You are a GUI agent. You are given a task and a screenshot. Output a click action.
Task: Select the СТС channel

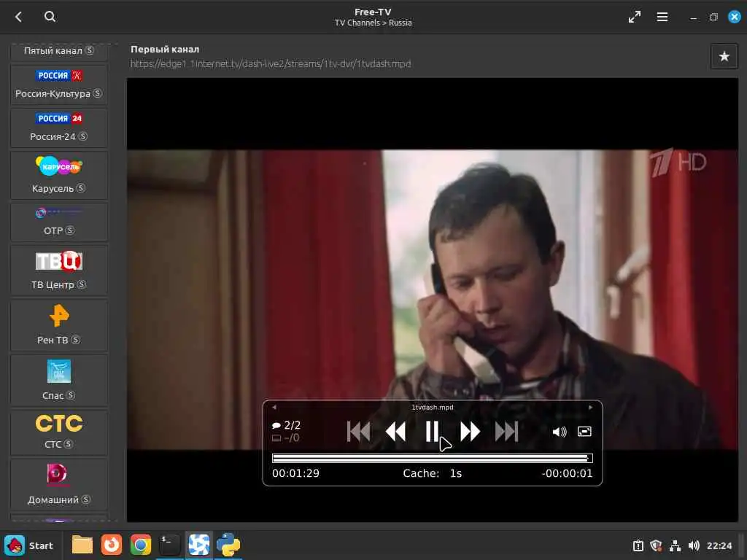[x=59, y=432]
